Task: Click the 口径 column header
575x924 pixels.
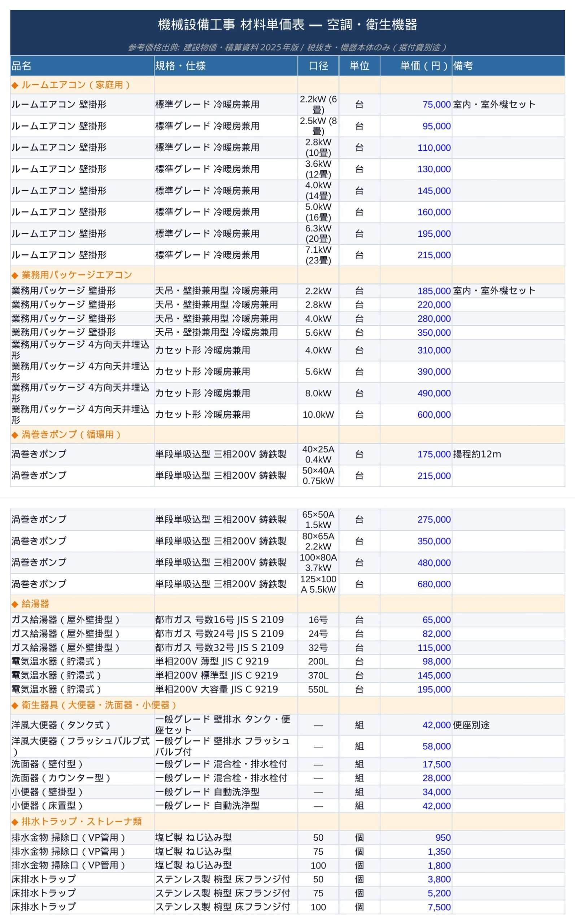Action: click(x=318, y=66)
